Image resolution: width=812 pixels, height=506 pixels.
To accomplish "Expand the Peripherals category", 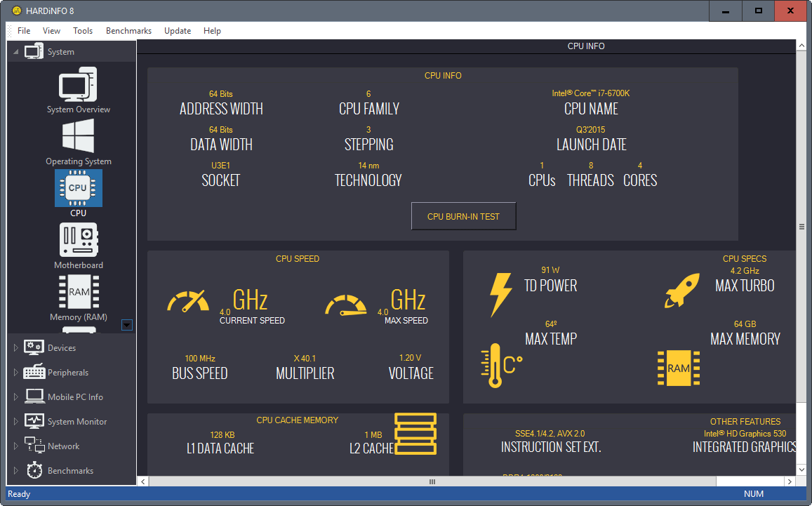I will click(x=16, y=373).
